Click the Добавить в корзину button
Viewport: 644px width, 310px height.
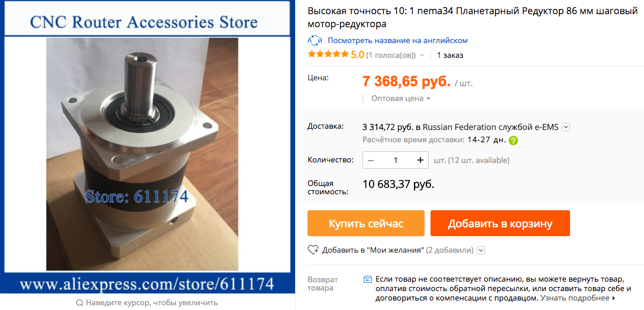tap(500, 223)
